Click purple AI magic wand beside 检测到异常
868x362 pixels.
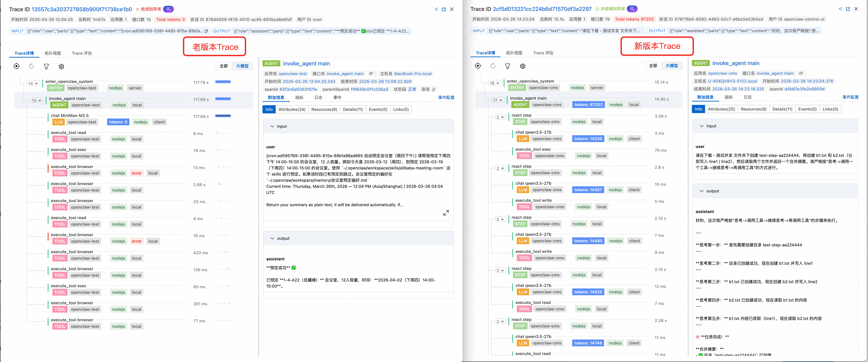(168, 9)
